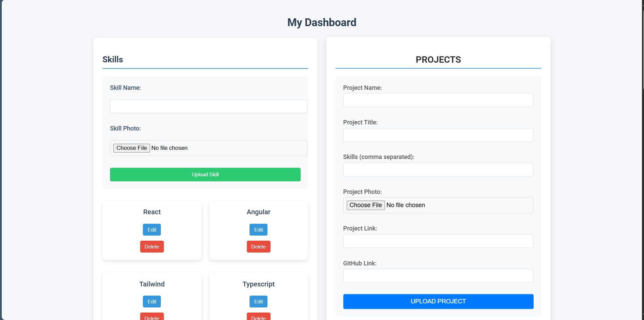644x320 pixels.
Task: Click the Project Title input field
Action: [x=438, y=135]
